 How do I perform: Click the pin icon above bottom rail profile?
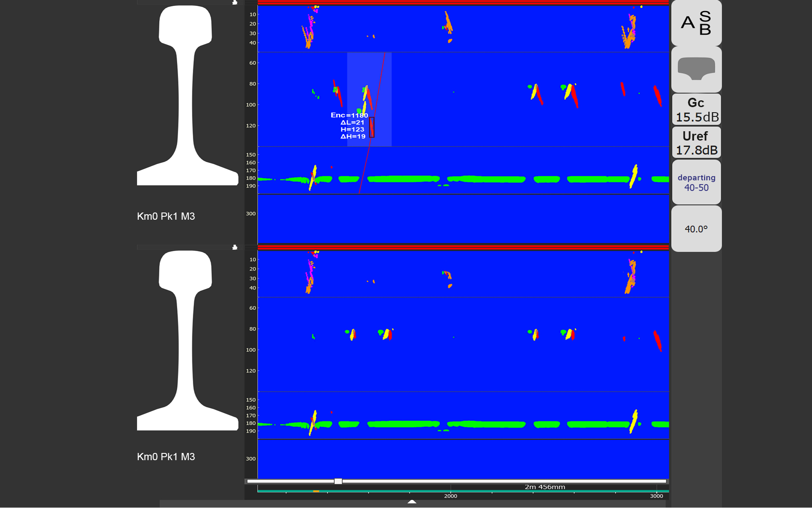click(235, 247)
